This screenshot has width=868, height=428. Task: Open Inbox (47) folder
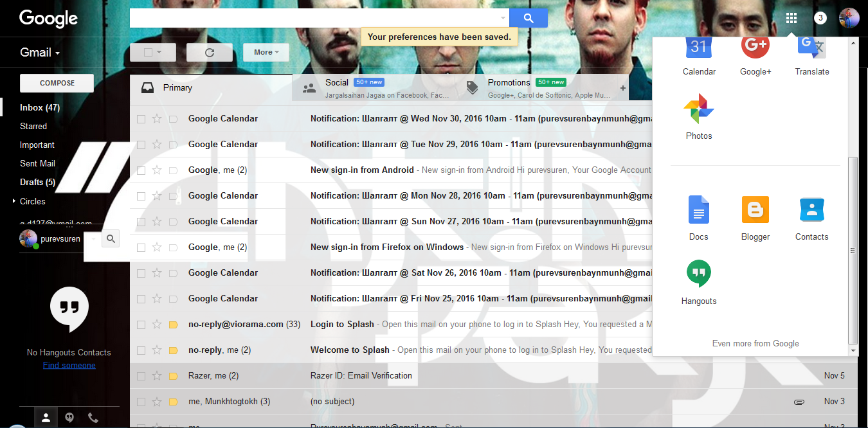click(40, 108)
